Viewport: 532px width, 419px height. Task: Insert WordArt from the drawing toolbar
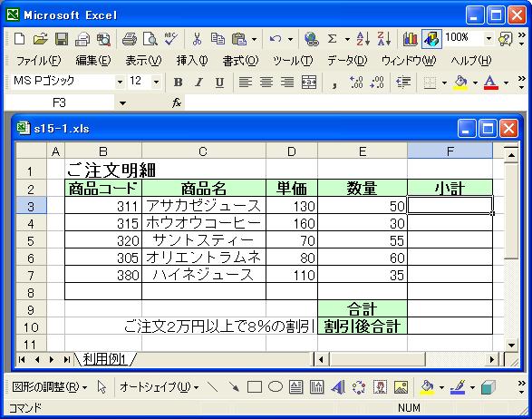337,387
